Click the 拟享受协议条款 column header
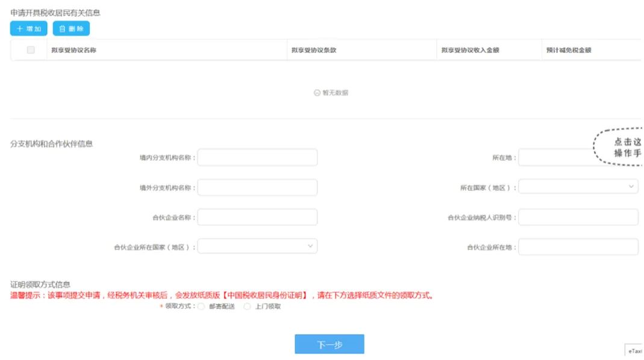 point(313,50)
